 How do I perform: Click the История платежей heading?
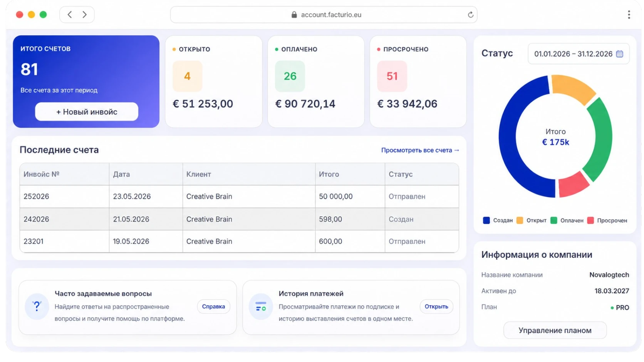click(x=311, y=294)
